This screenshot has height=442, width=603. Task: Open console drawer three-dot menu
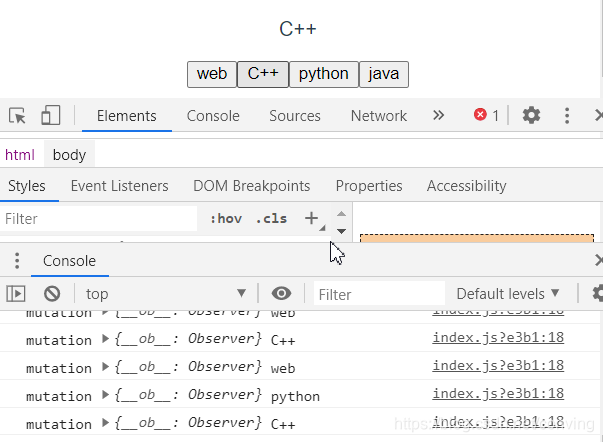16,261
